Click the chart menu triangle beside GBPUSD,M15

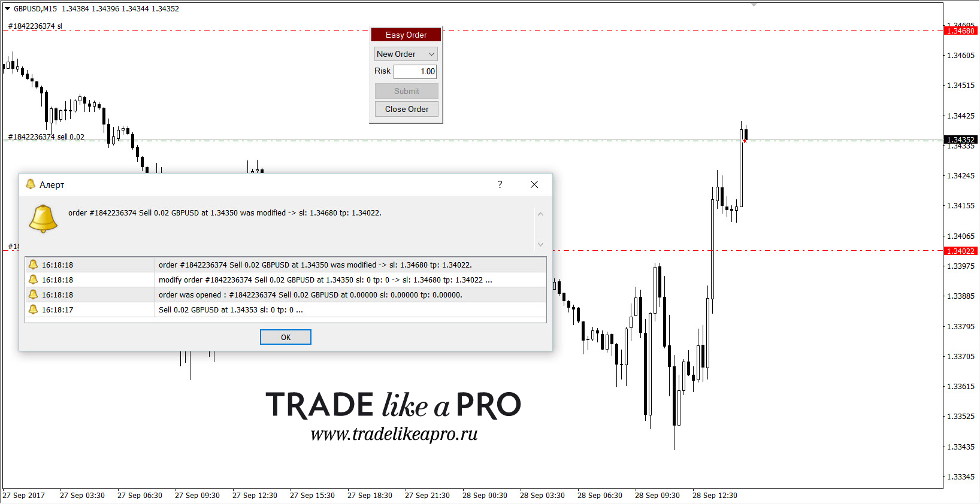click(7, 9)
